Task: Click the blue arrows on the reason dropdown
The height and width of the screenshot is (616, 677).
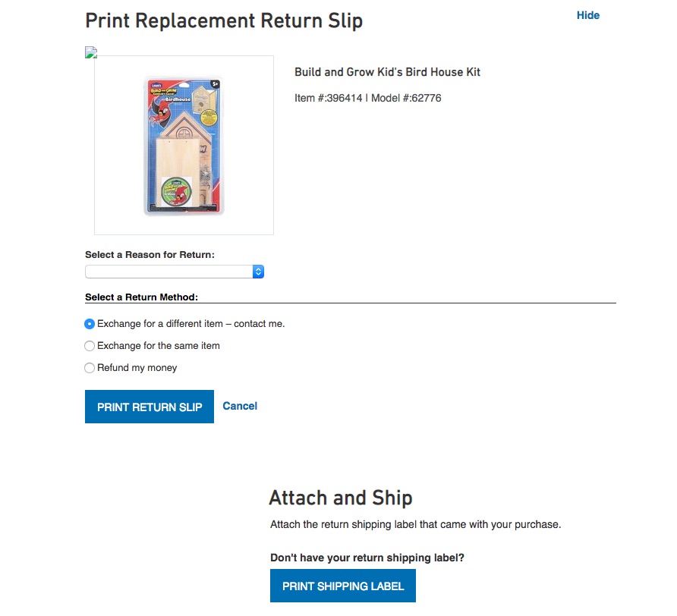Action: pos(258,272)
